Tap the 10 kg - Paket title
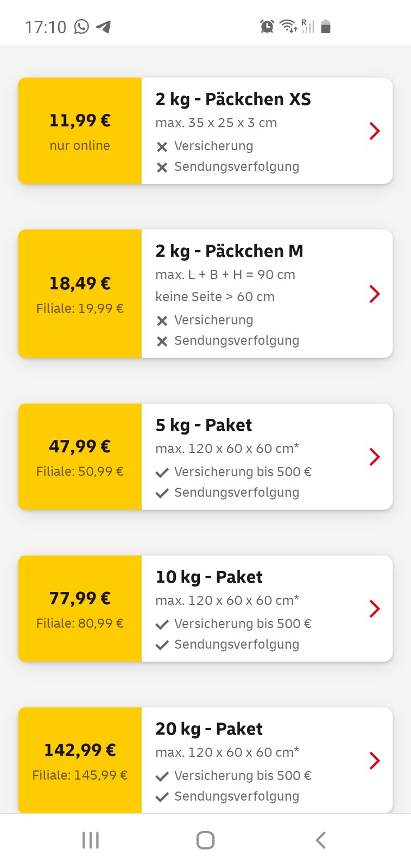 tap(209, 577)
